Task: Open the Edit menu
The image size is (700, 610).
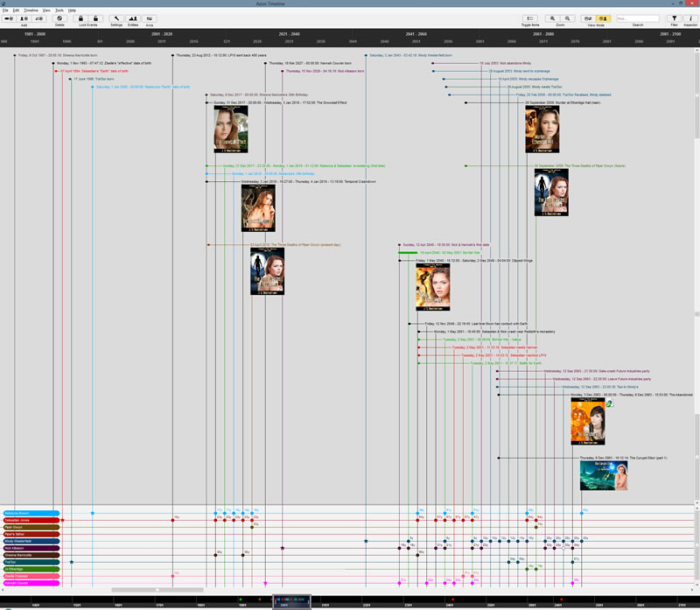Action: pos(16,11)
